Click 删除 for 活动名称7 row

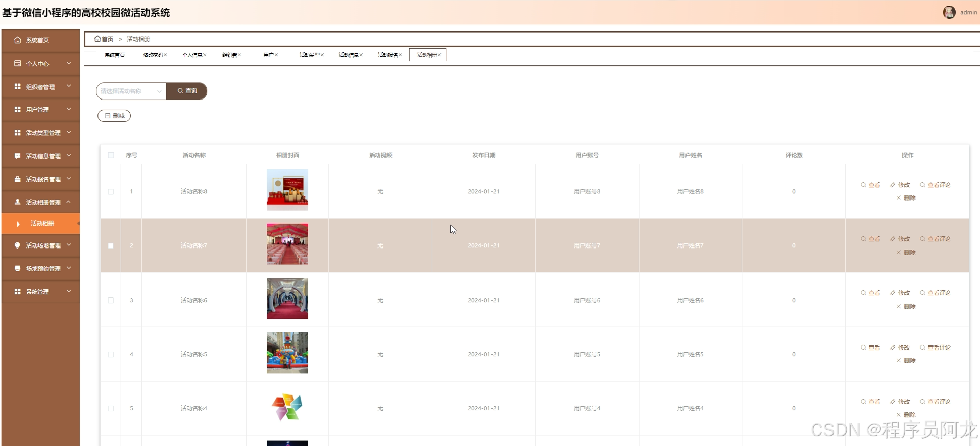[906, 252]
